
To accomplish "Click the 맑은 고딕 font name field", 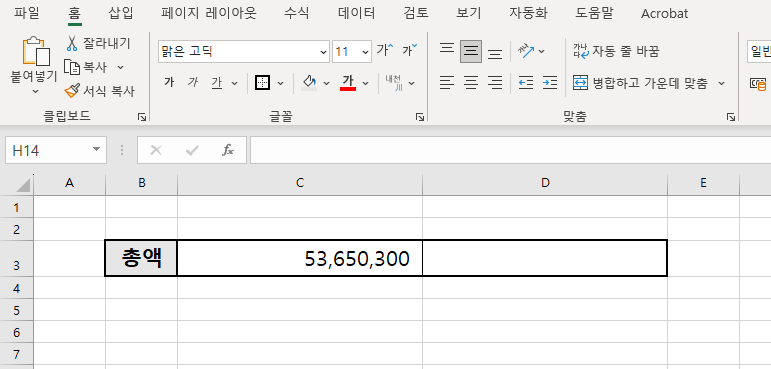I will (x=238, y=52).
